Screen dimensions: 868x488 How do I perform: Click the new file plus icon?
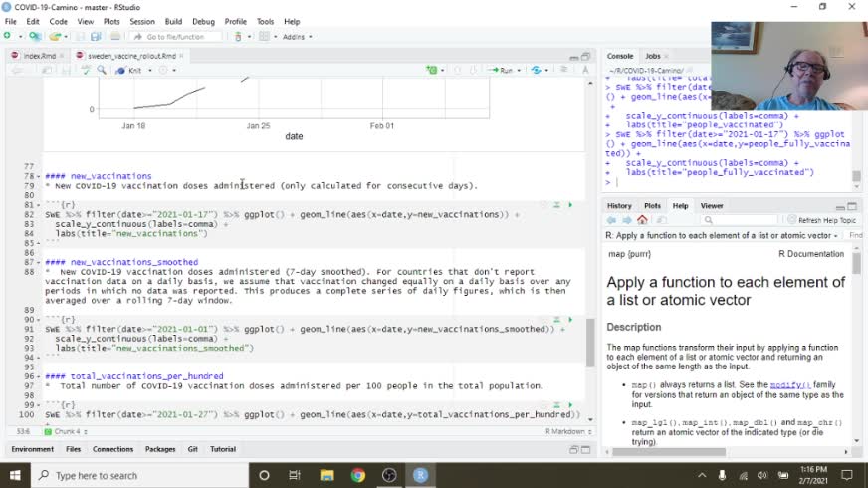point(8,37)
